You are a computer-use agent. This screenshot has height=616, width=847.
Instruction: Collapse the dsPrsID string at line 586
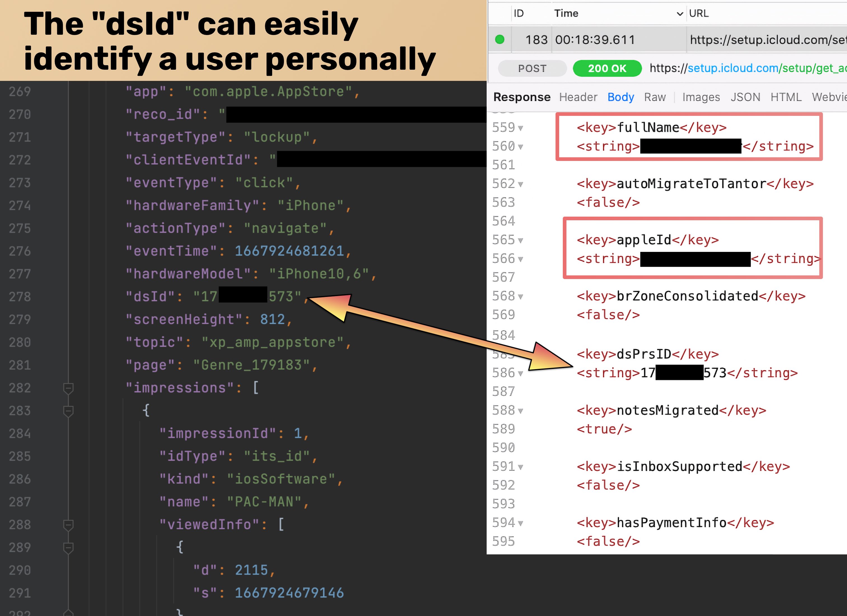521,374
